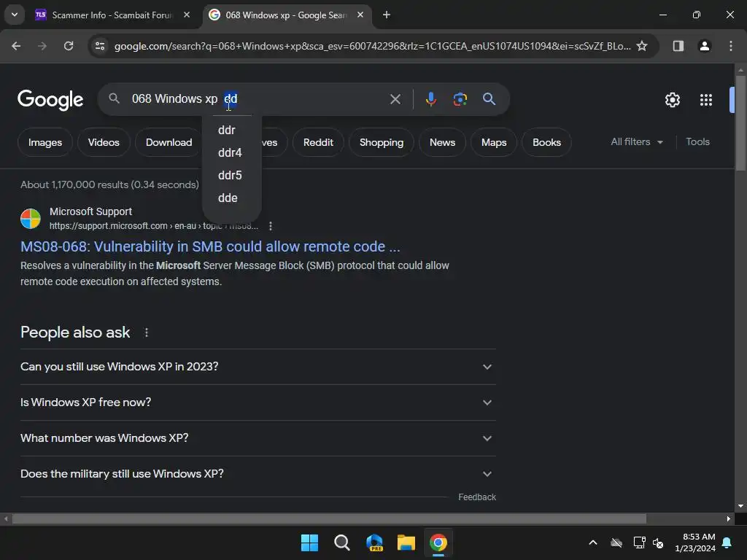
Task: Open Chrome side panel
Action: 678,46
